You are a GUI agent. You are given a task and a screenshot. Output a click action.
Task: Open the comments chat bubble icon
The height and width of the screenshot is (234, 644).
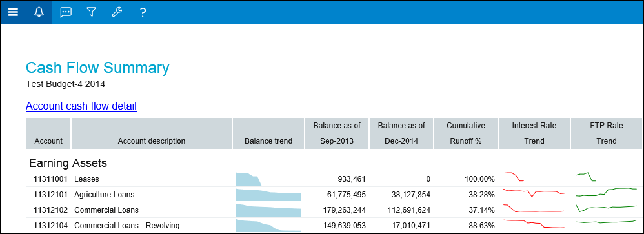[x=66, y=12]
